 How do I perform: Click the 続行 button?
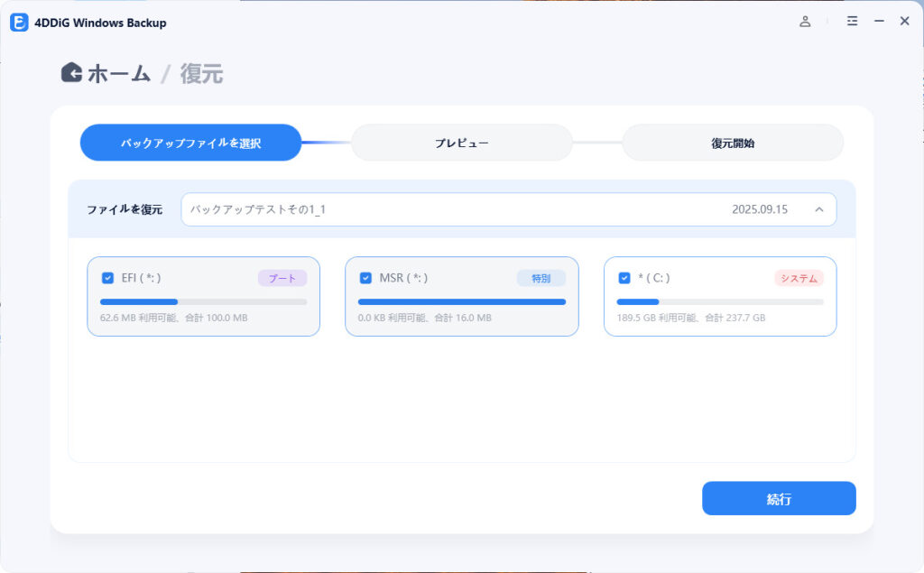[779, 499]
